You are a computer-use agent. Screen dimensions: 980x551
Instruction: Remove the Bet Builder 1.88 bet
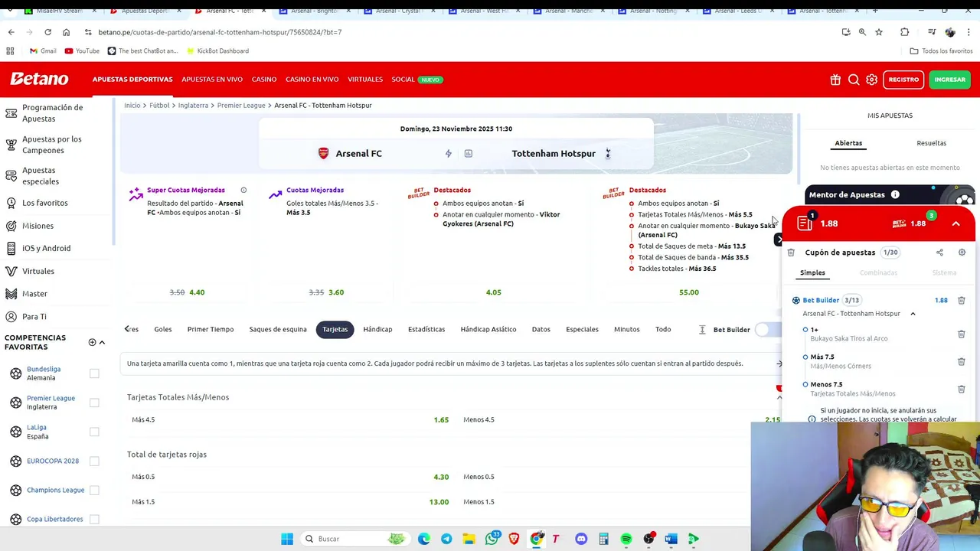pos(962,300)
